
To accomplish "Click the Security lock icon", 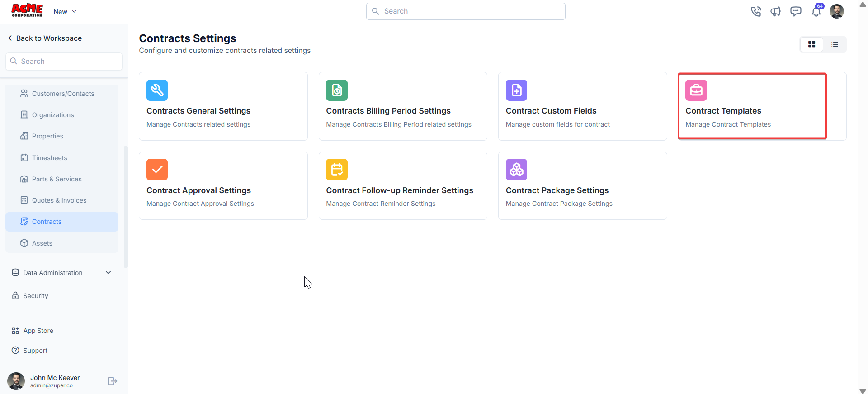I will [x=15, y=295].
